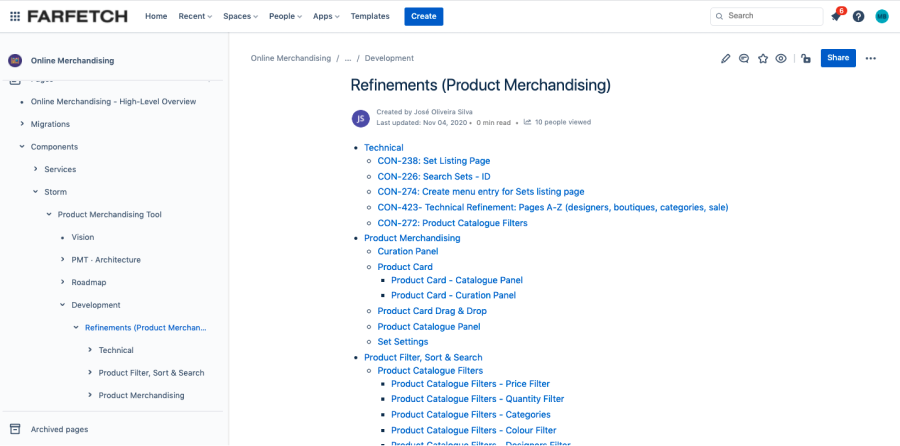Open the help question mark icon
This screenshot has height=446, width=900.
click(x=858, y=16)
